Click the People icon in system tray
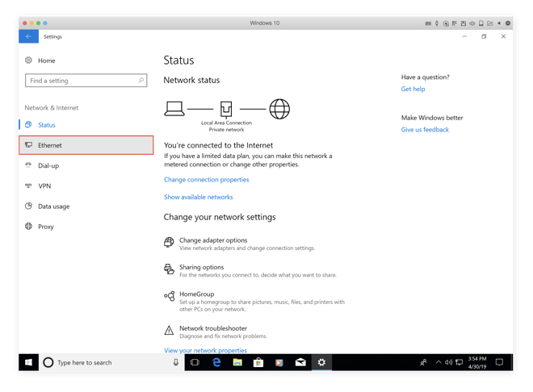 coord(423,362)
